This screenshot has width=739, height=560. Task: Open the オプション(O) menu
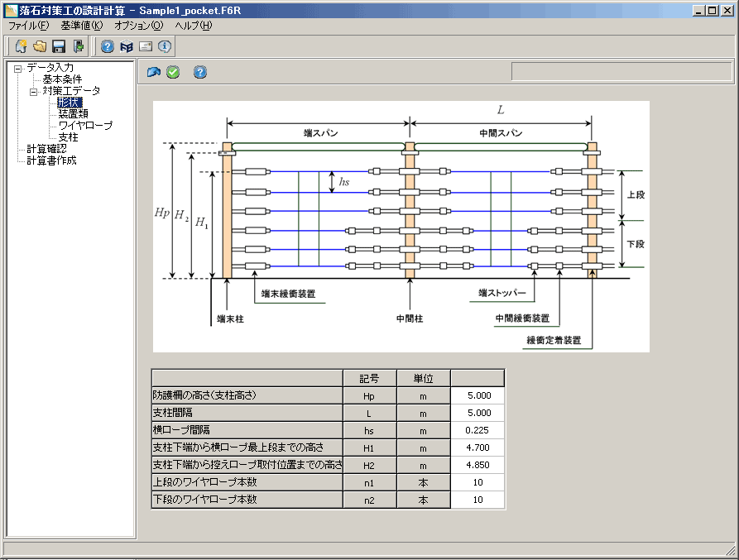[x=138, y=26]
